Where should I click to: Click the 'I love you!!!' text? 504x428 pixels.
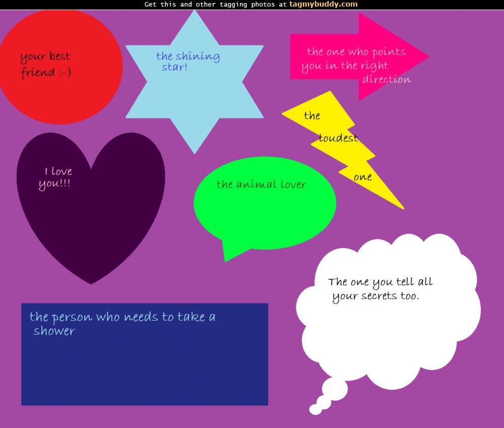pos(55,178)
